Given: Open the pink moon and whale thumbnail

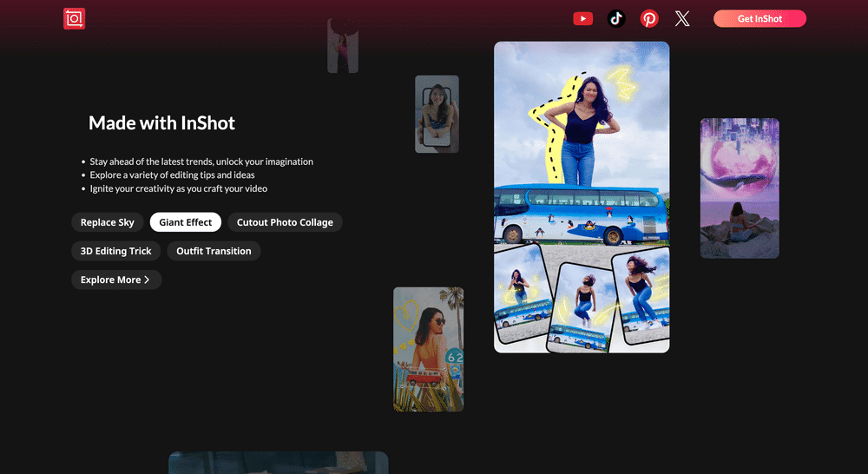Looking at the screenshot, I should pyautogui.click(x=740, y=188).
